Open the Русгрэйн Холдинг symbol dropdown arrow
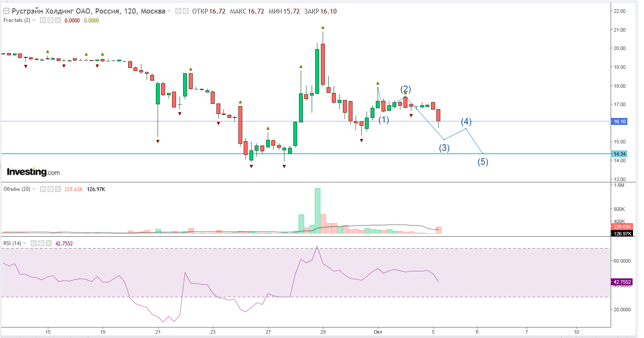644x338 pixels. 169,12
